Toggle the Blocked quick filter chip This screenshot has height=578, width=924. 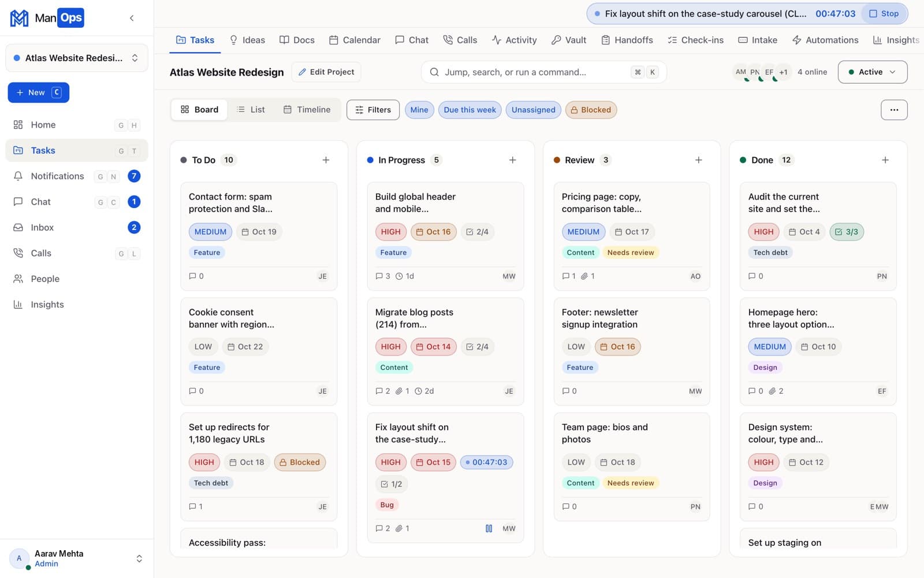pos(591,110)
